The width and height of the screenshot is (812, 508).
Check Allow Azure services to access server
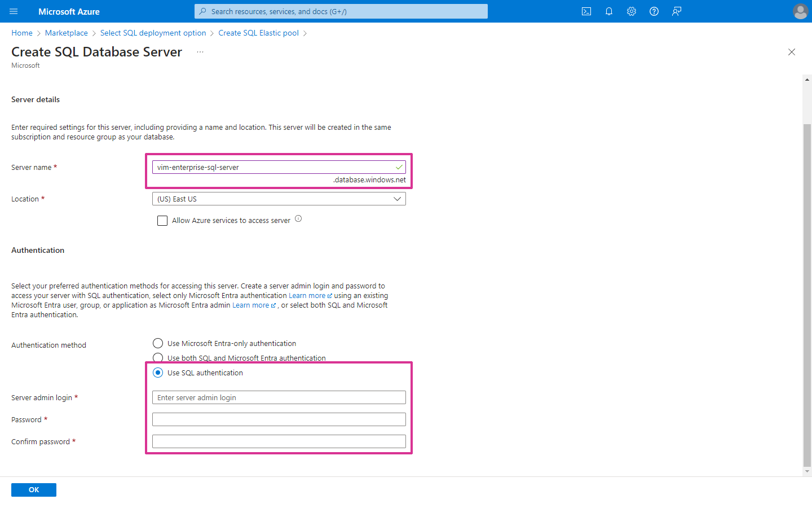pos(162,221)
